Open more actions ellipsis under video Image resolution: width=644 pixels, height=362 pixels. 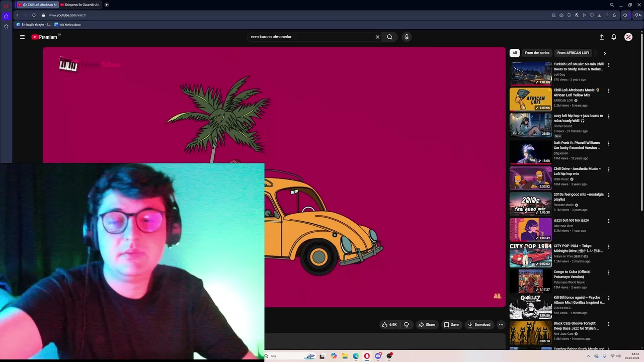(501, 324)
